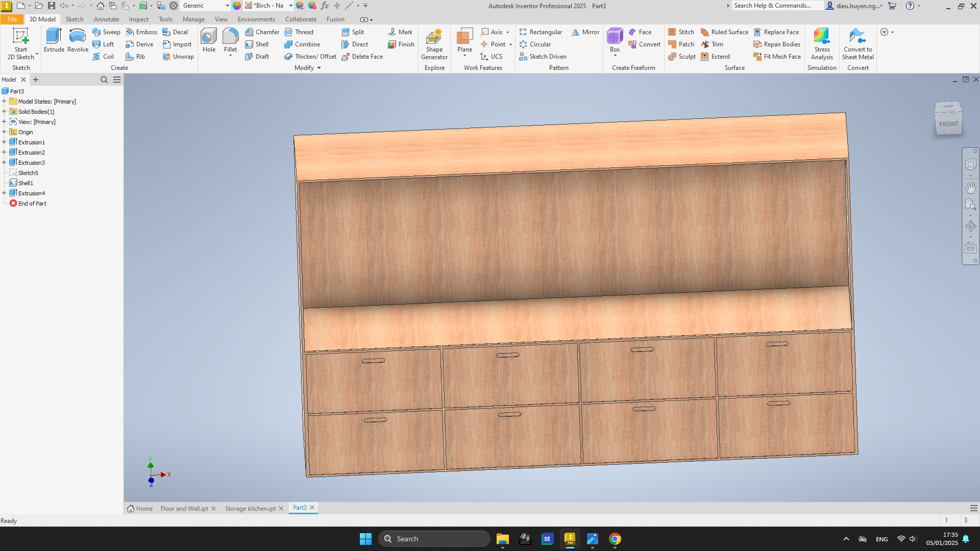Create a Circular pattern
This screenshot has height=551, width=980.
[535, 44]
